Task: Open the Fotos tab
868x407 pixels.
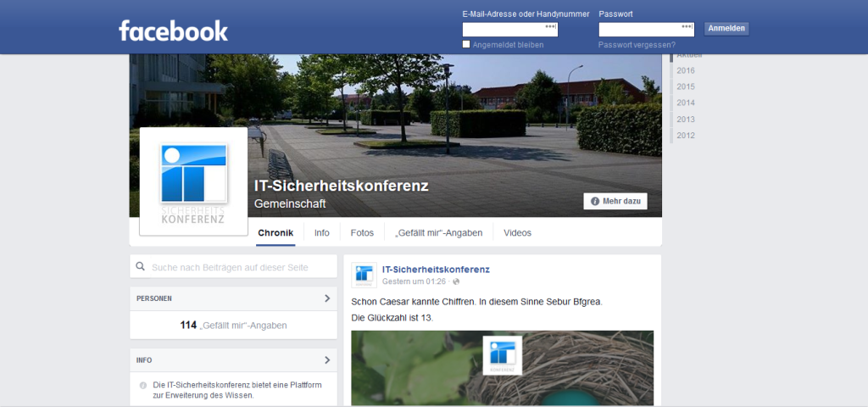Action: click(362, 233)
